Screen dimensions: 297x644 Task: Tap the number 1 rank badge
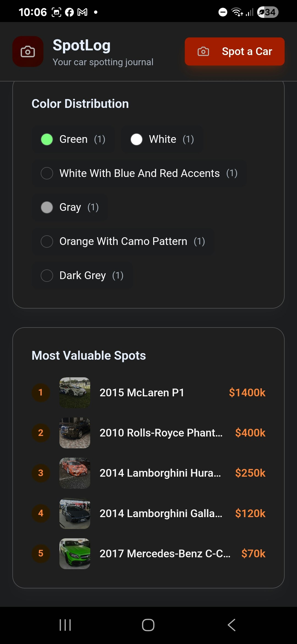tap(41, 393)
